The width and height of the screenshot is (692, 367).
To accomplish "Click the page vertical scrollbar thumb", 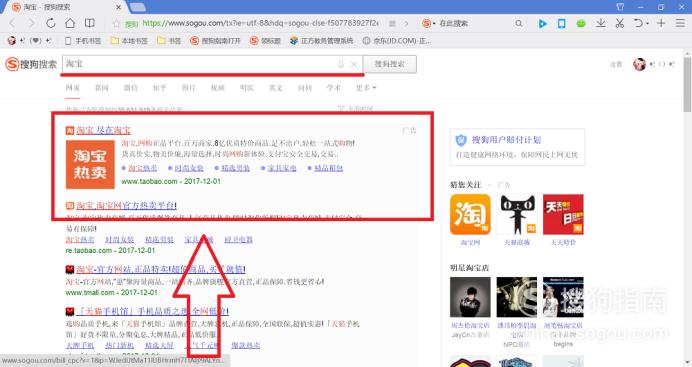I will [687, 84].
